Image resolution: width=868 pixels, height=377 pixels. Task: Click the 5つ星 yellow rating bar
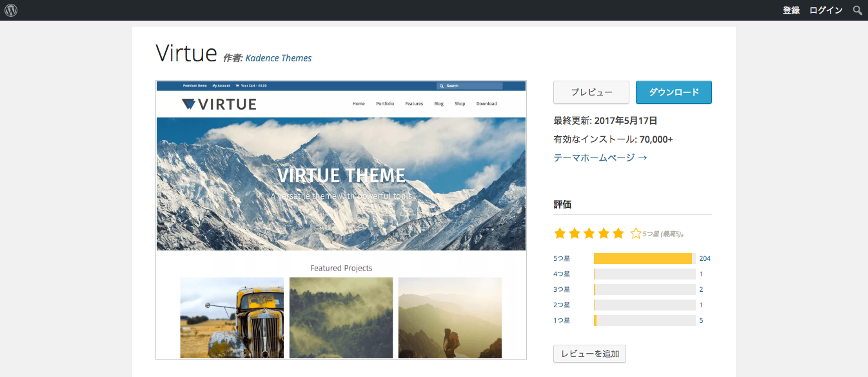[x=644, y=258]
